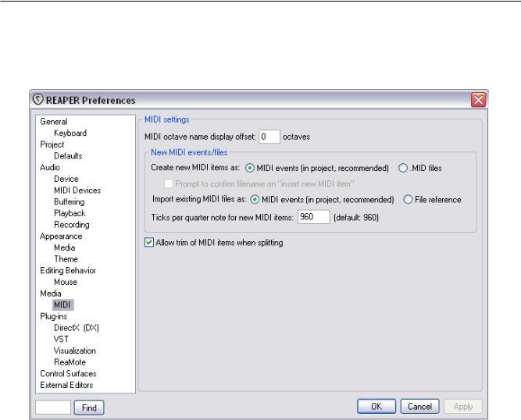
Task: Click the Find button
Action: (89, 408)
